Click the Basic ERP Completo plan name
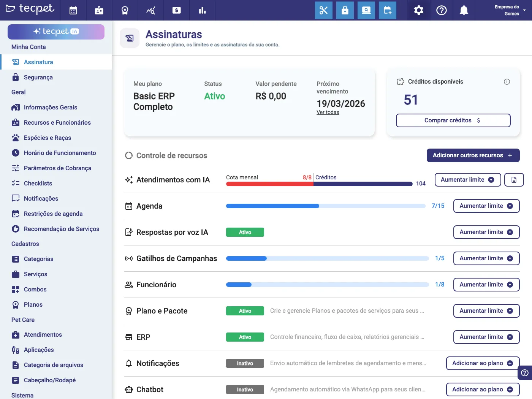Viewport: 532px width, 399px height. pyautogui.click(x=154, y=101)
